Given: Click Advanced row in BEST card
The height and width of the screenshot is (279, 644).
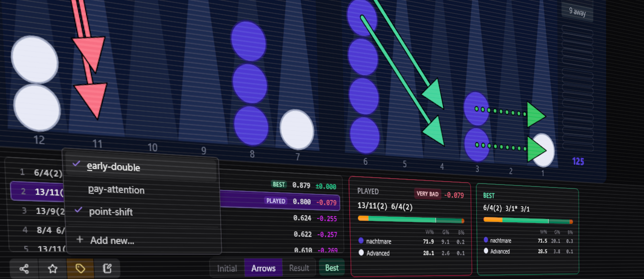Looking at the screenshot, I should (x=528, y=251).
